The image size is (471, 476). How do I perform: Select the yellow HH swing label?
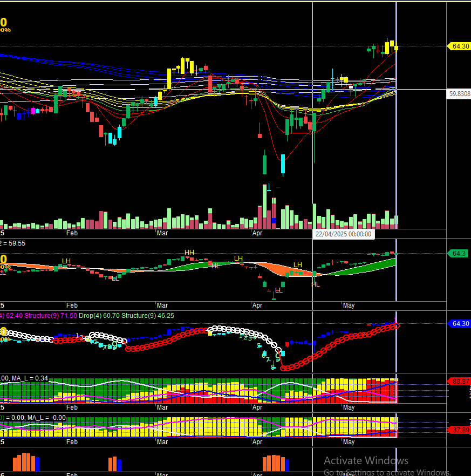coord(189,253)
